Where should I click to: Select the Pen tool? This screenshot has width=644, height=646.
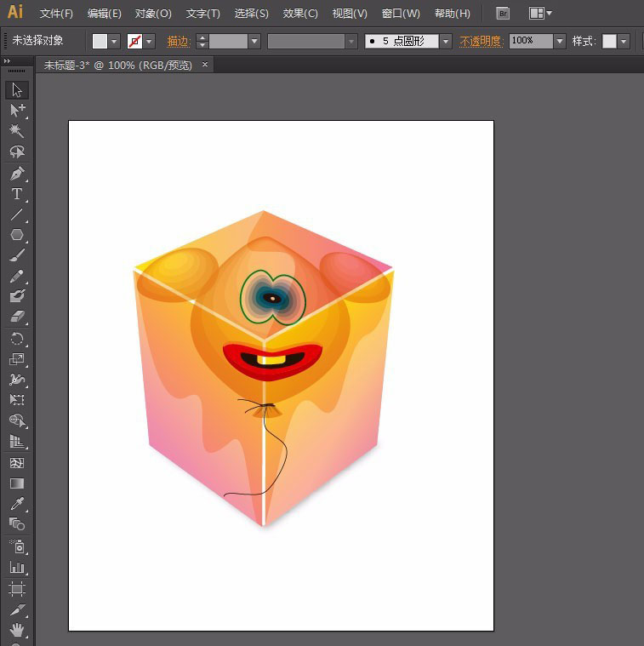coord(17,174)
